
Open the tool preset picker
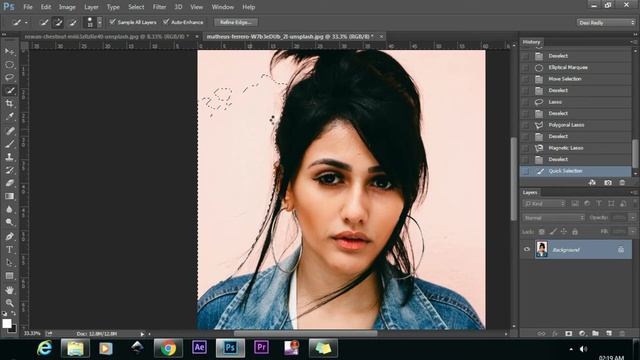tap(19, 22)
